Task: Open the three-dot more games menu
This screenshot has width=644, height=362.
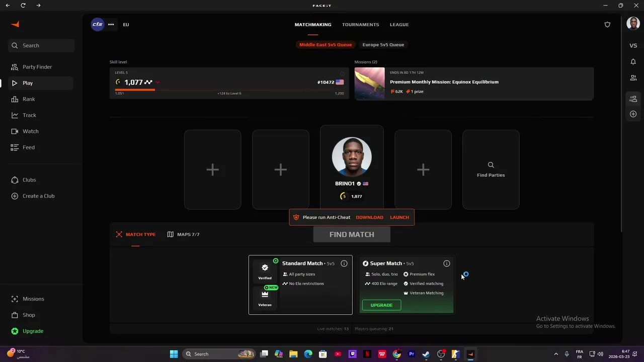Action: [x=111, y=24]
